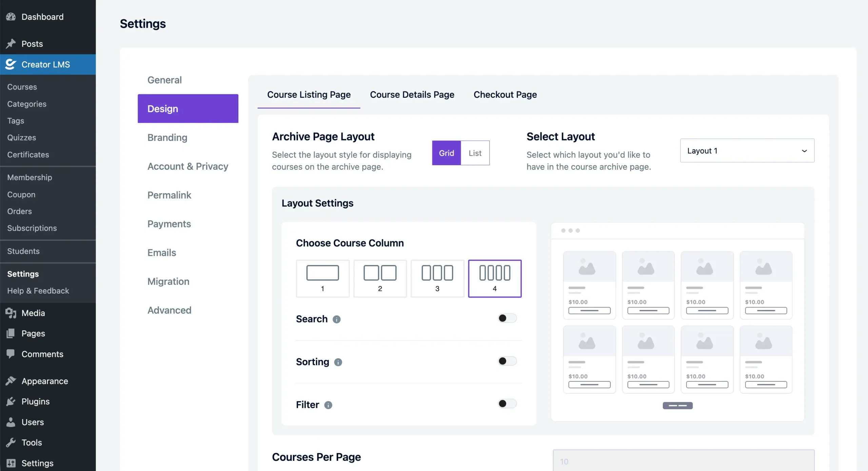Enable the Filter toggle

click(x=507, y=403)
